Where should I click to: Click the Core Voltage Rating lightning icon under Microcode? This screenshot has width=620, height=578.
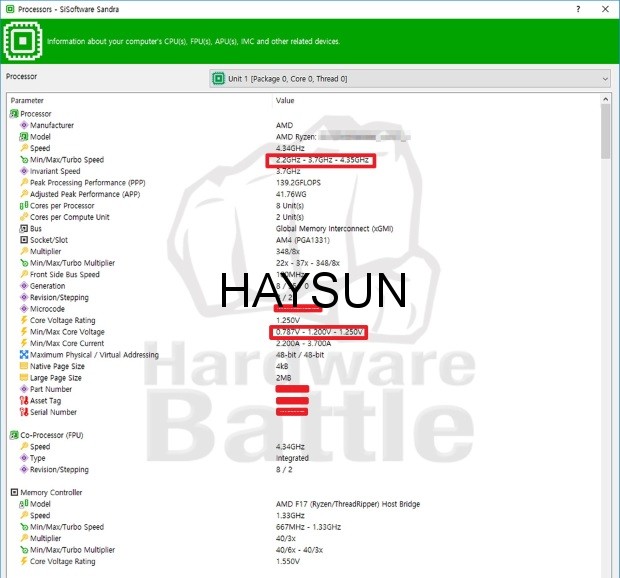click(x=24, y=320)
